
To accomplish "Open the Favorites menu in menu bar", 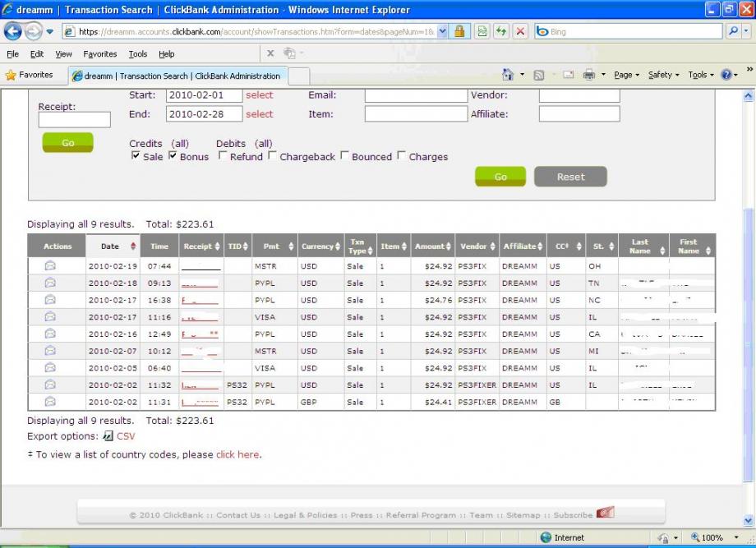I will click(x=99, y=54).
